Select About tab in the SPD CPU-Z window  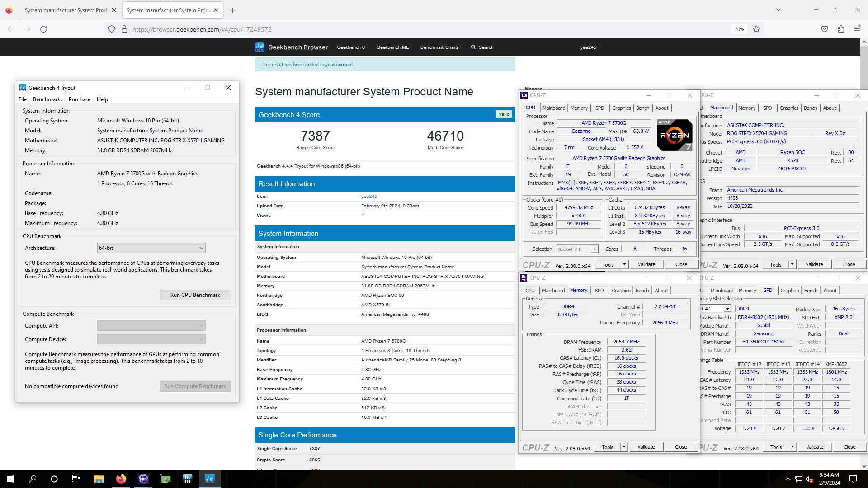[x=830, y=291]
